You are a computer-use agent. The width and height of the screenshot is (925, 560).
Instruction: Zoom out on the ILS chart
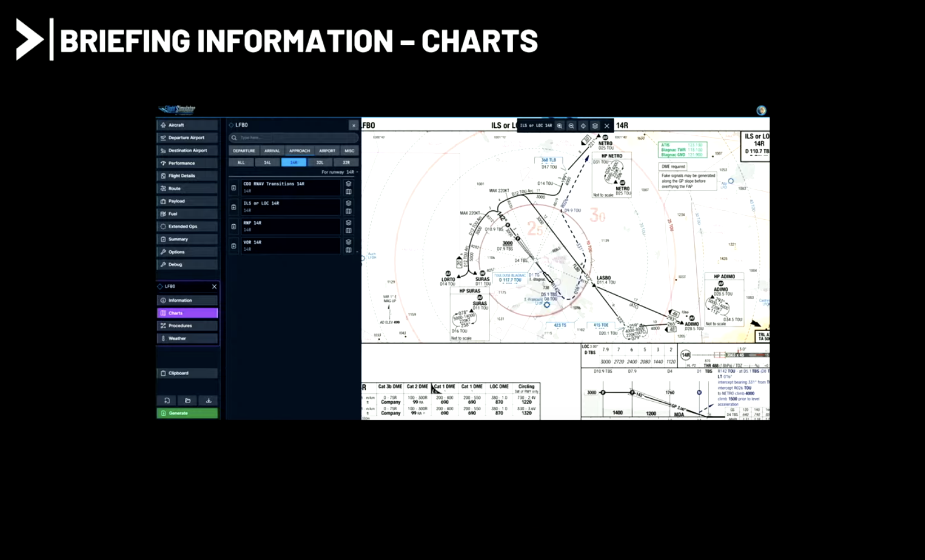pyautogui.click(x=571, y=126)
